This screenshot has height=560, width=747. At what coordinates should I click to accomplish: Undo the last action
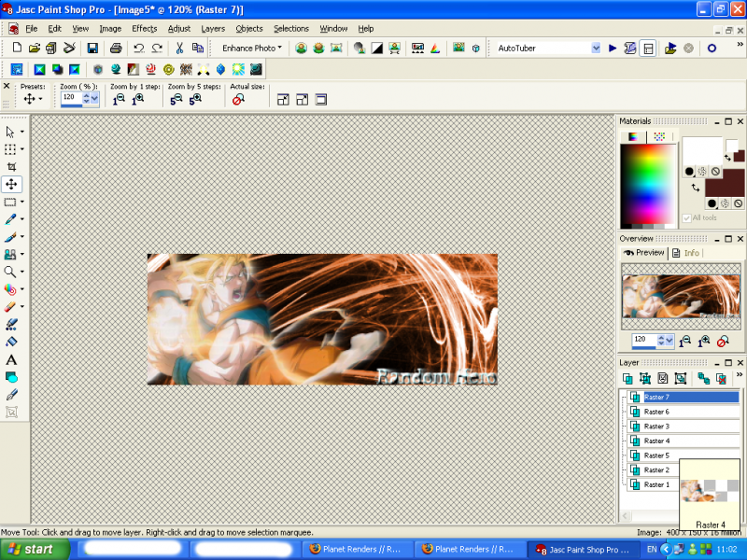click(138, 48)
